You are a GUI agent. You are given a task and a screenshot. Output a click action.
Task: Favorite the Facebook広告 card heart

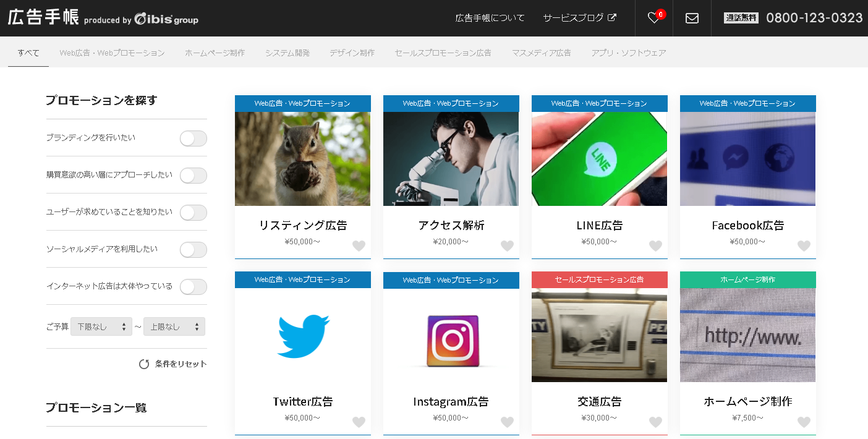click(x=804, y=245)
